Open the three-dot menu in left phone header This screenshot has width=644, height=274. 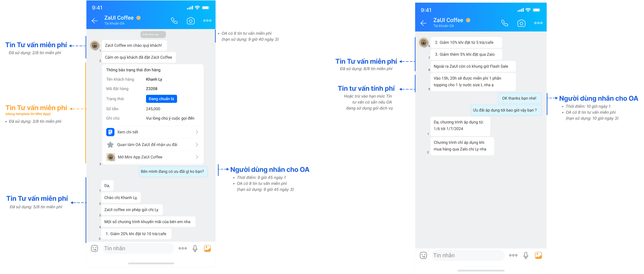207,20
